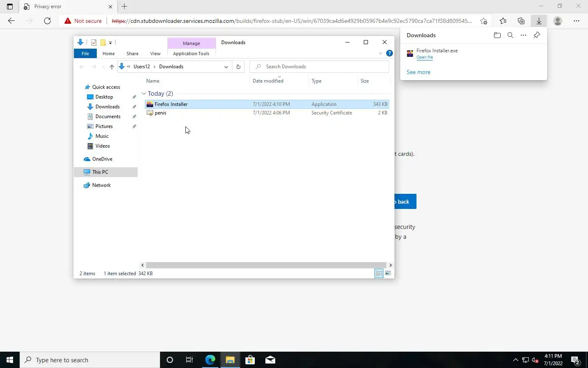Open Customize Quick Access Toolbar dropdown

[x=110, y=43]
